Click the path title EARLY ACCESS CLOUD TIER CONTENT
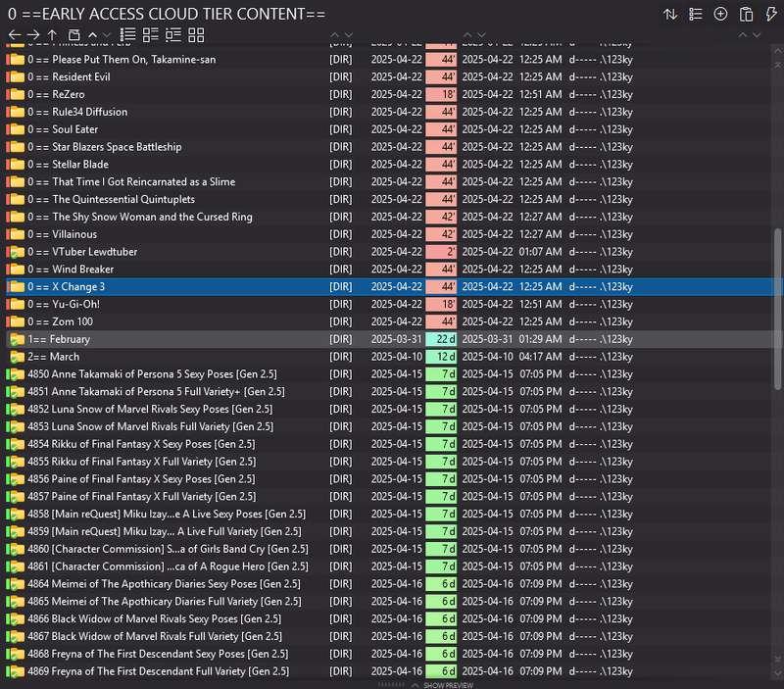784x689 pixels. pyautogui.click(x=167, y=14)
